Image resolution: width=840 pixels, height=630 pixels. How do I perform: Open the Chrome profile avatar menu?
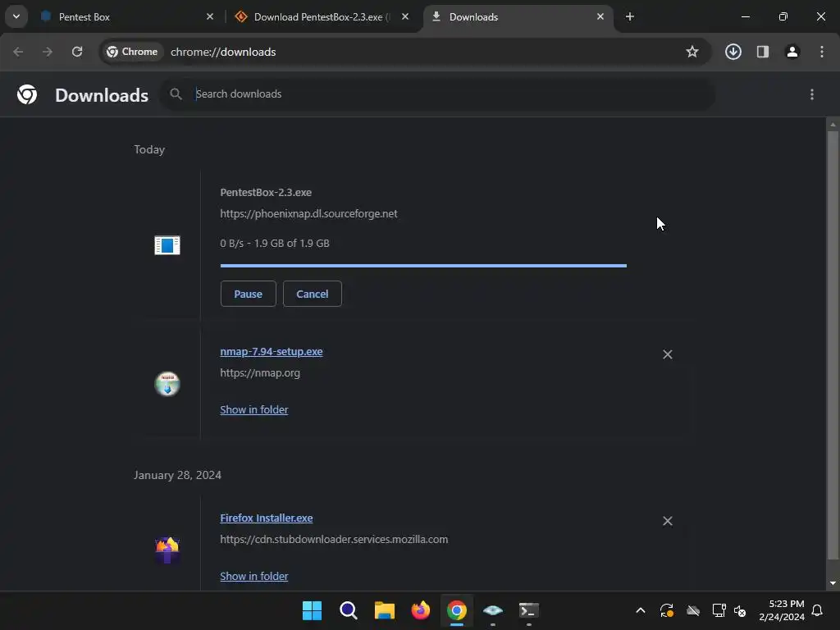pyautogui.click(x=792, y=52)
